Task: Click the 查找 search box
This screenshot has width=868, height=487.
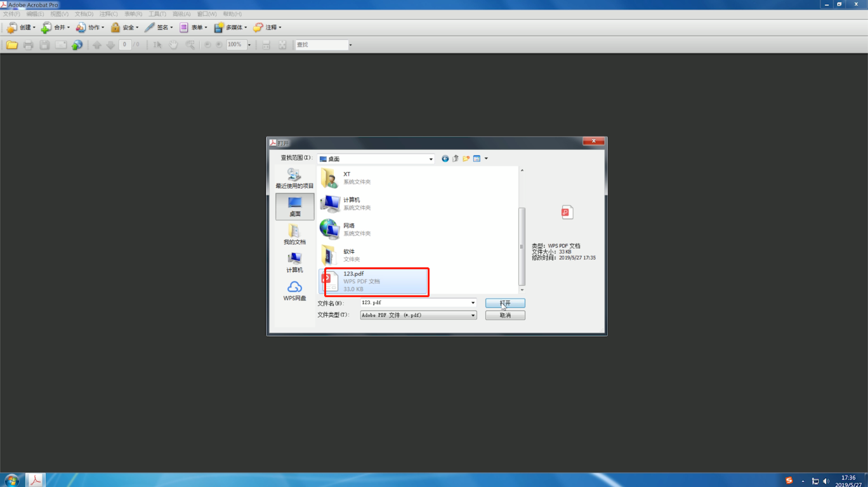Action: tap(321, 45)
